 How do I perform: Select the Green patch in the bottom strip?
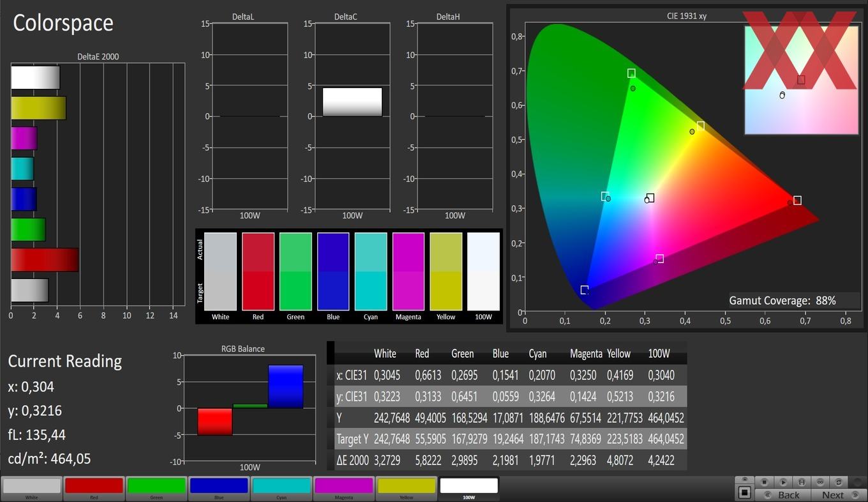point(156,489)
